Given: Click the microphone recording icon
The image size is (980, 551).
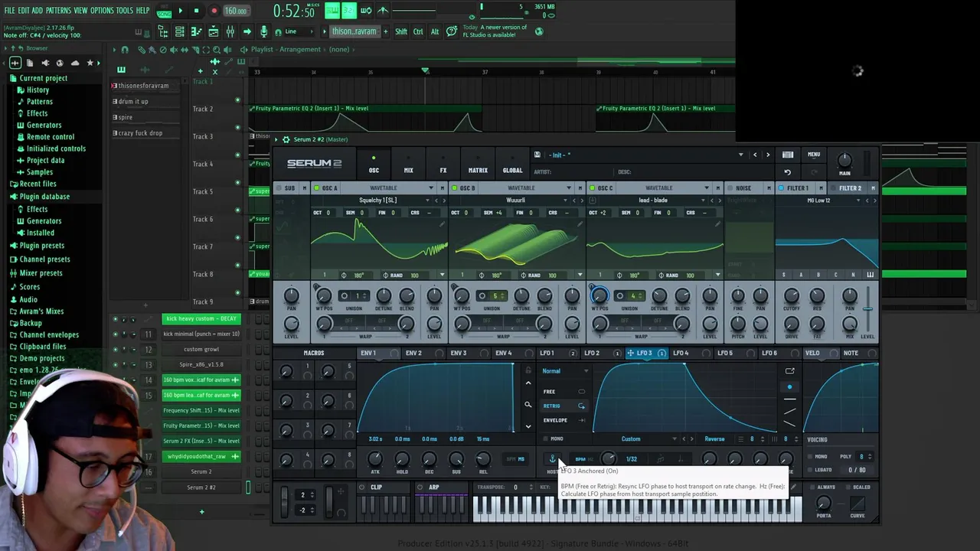Looking at the screenshot, I should pos(264,31).
